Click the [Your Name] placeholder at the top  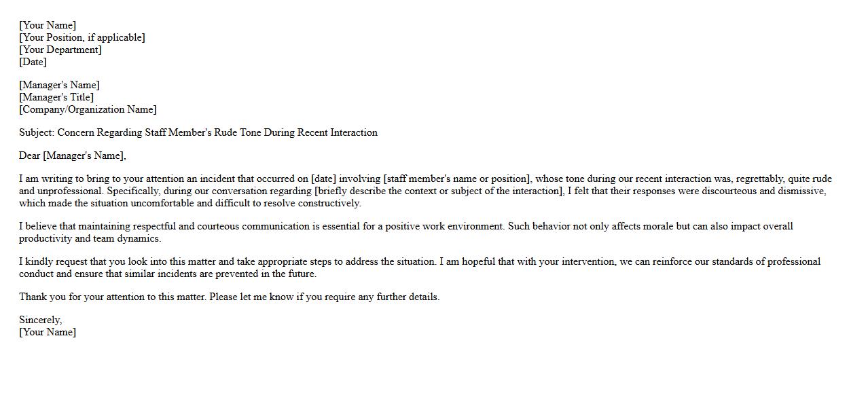click(x=48, y=25)
